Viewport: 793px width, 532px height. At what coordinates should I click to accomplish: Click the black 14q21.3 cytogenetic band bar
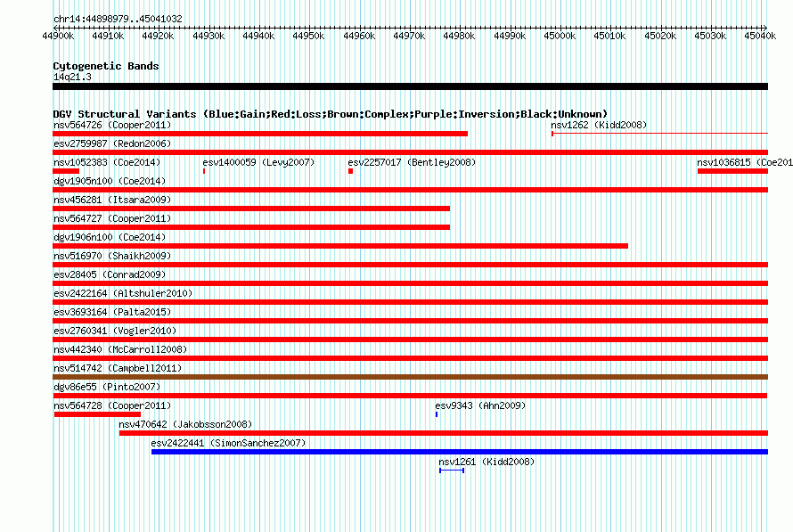pyautogui.click(x=410, y=86)
